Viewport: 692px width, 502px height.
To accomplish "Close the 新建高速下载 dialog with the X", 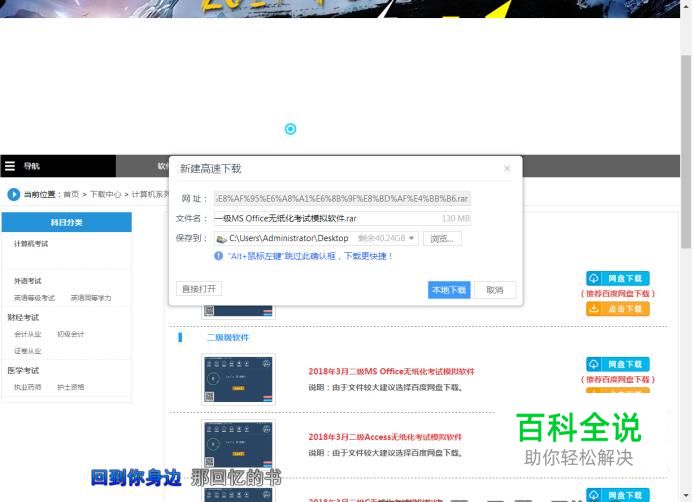I will pos(507,168).
